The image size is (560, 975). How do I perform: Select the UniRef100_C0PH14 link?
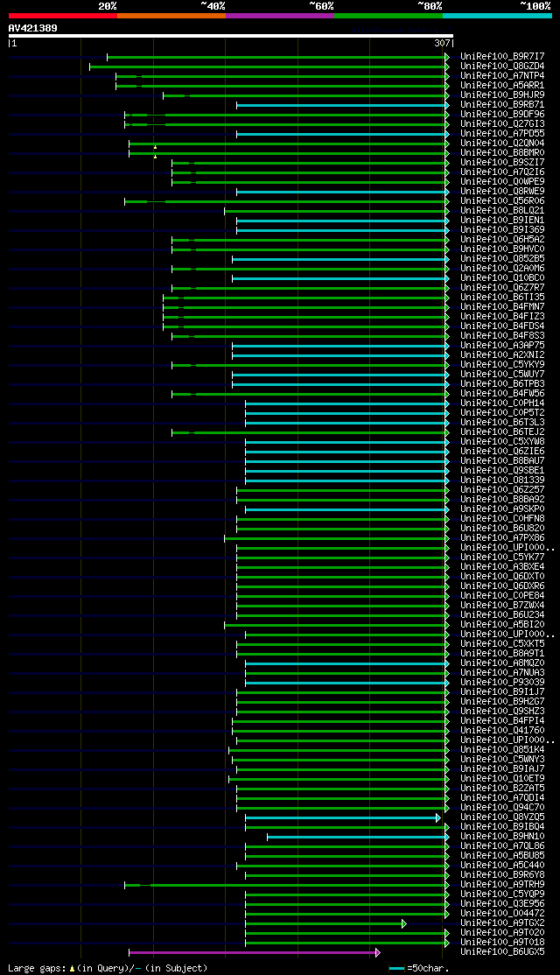point(502,403)
